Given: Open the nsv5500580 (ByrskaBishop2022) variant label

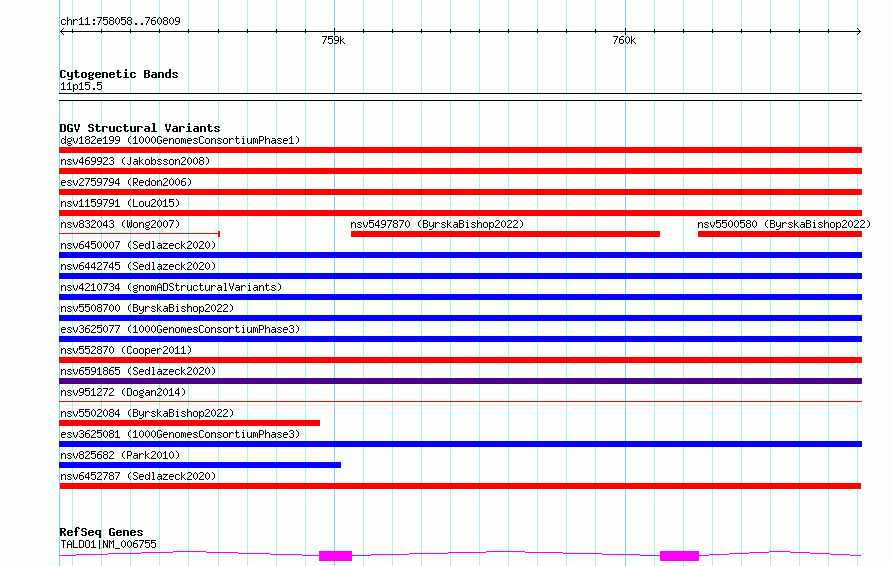Looking at the screenshot, I should tap(784, 224).
